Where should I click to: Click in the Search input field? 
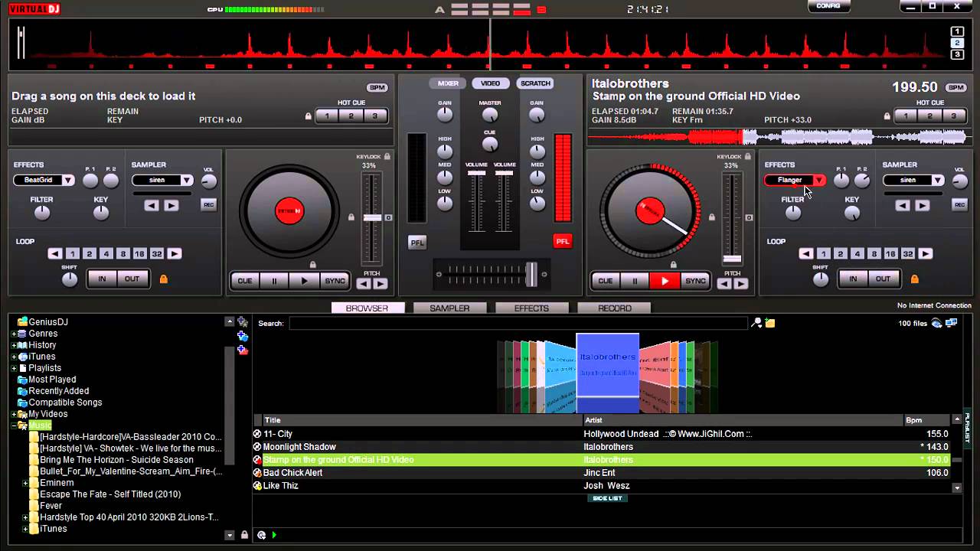pos(518,323)
